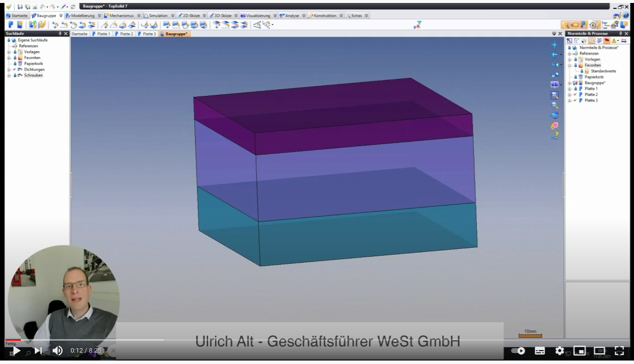634x364 pixels.
Task: Click the blue cube view icon in the viewport toolbar
Action: coord(555,115)
